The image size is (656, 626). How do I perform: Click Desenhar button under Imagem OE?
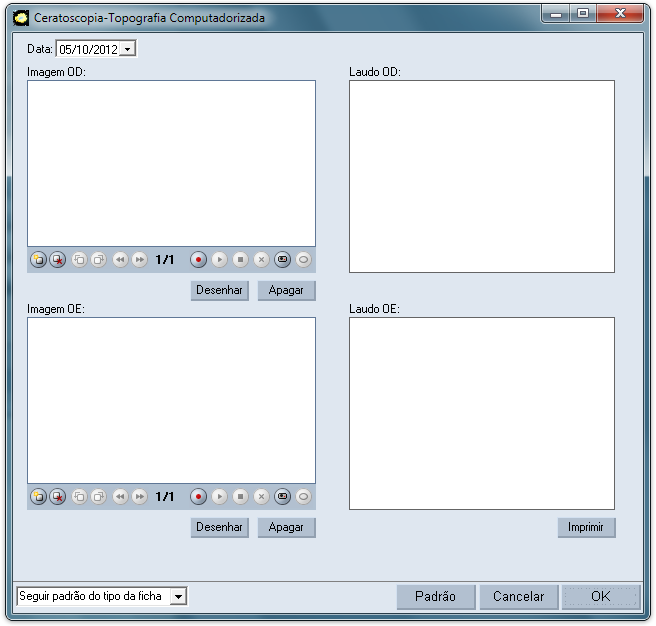(x=220, y=527)
